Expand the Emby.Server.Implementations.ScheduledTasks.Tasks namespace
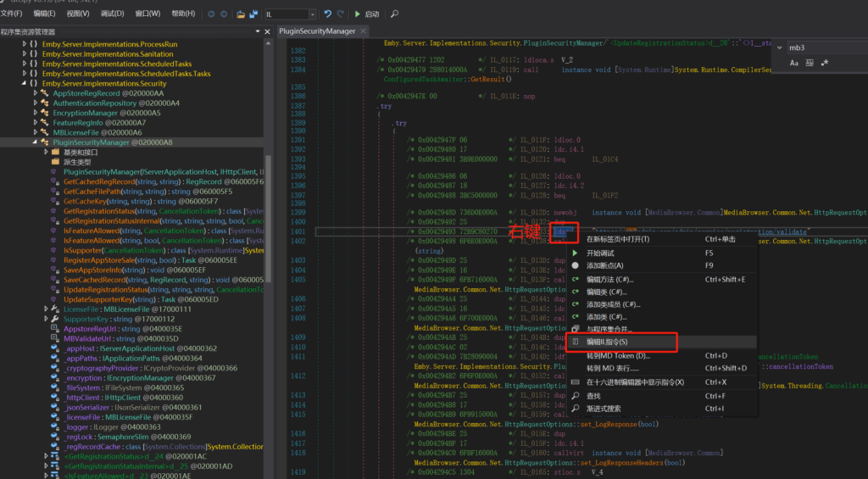This screenshot has width=868, height=479. [x=24, y=74]
